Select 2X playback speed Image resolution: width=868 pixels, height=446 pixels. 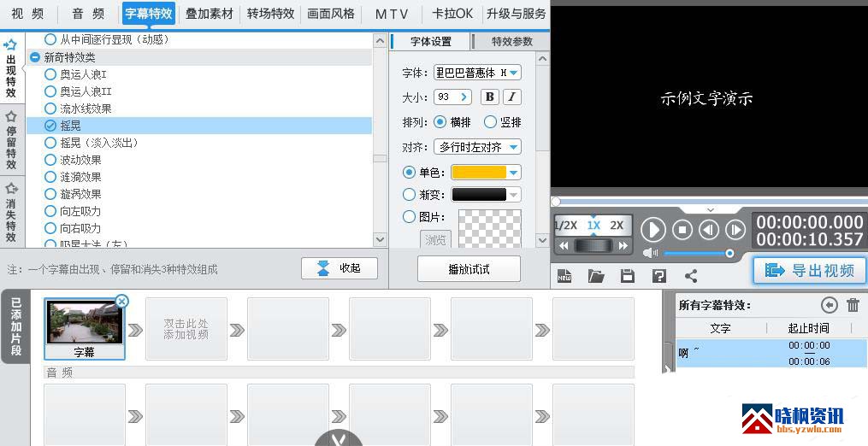(x=617, y=226)
